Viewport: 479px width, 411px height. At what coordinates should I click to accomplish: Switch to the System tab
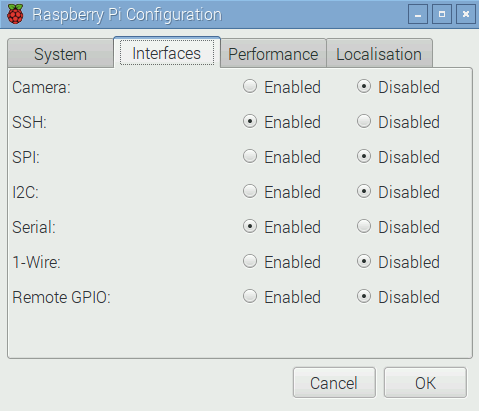(60, 54)
